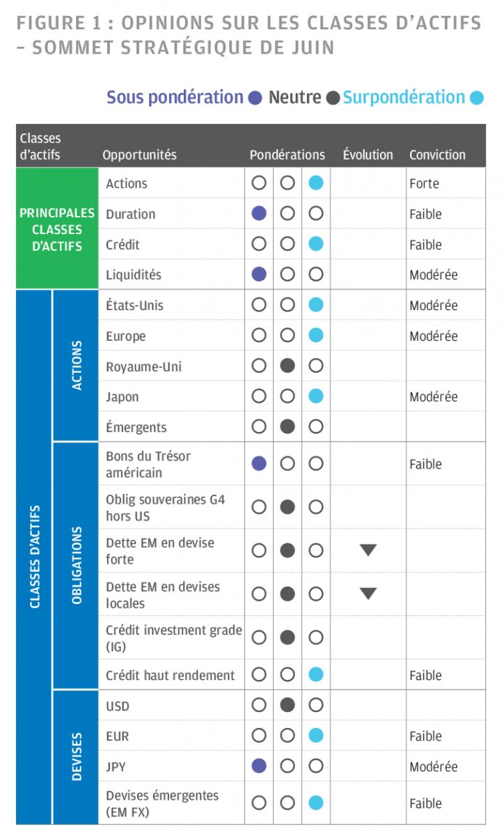Click the Pondérations column header
Screen dimensions: 504x836
coord(288,155)
